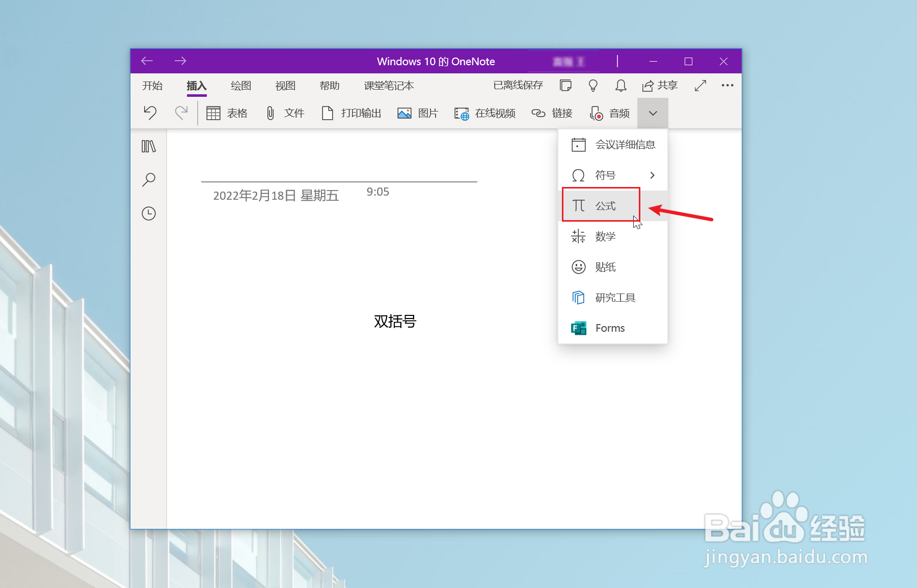
Task: Click the 已离线保存 status text
Action: (518, 85)
